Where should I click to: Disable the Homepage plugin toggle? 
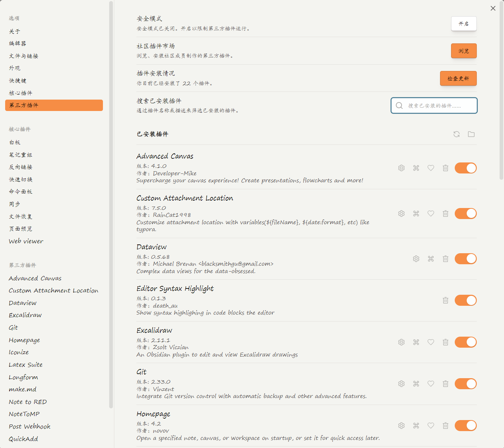point(466,426)
